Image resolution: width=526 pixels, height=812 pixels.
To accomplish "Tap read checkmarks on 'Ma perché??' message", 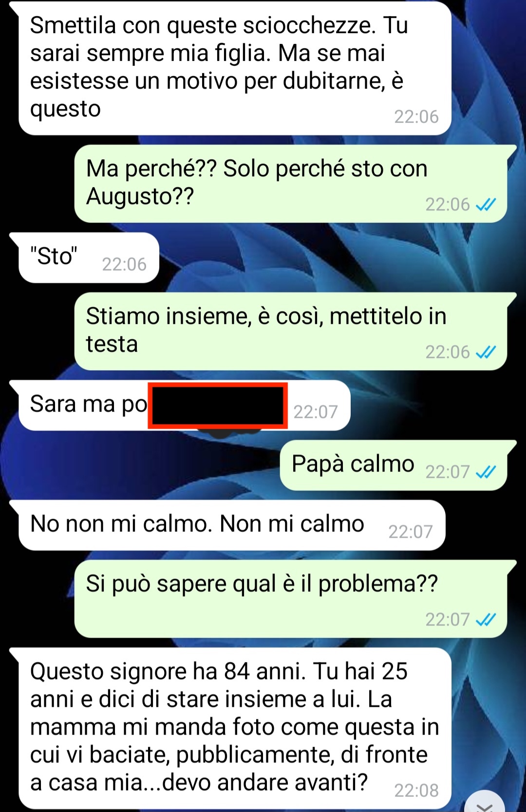I will click(486, 205).
